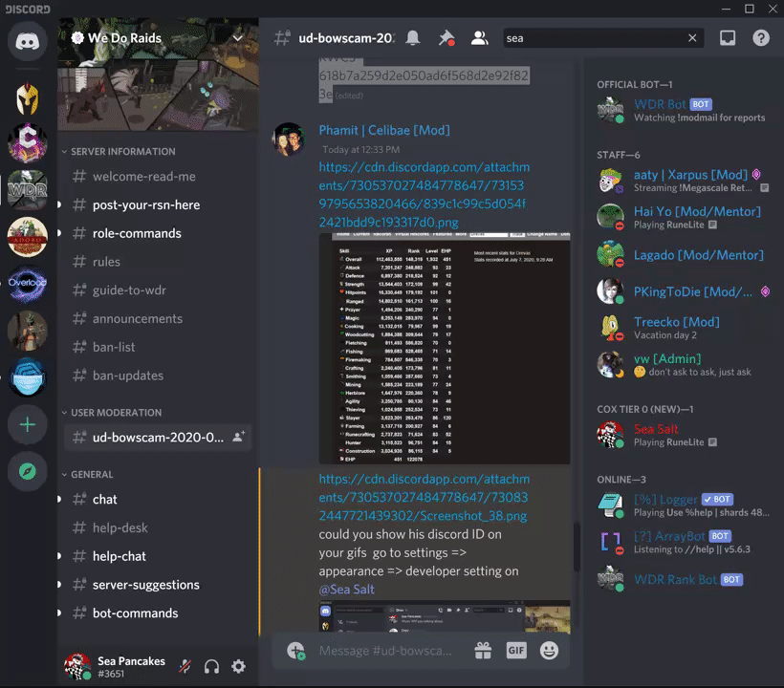Collapse the GENERAL category
This screenshot has width=784, height=688.
tap(88, 475)
